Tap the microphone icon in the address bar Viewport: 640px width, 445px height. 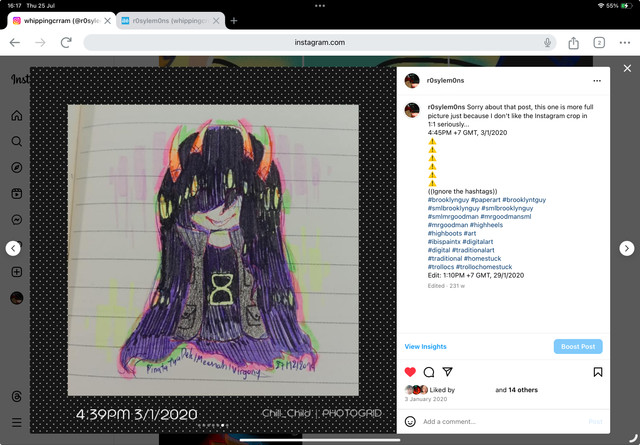(x=547, y=42)
